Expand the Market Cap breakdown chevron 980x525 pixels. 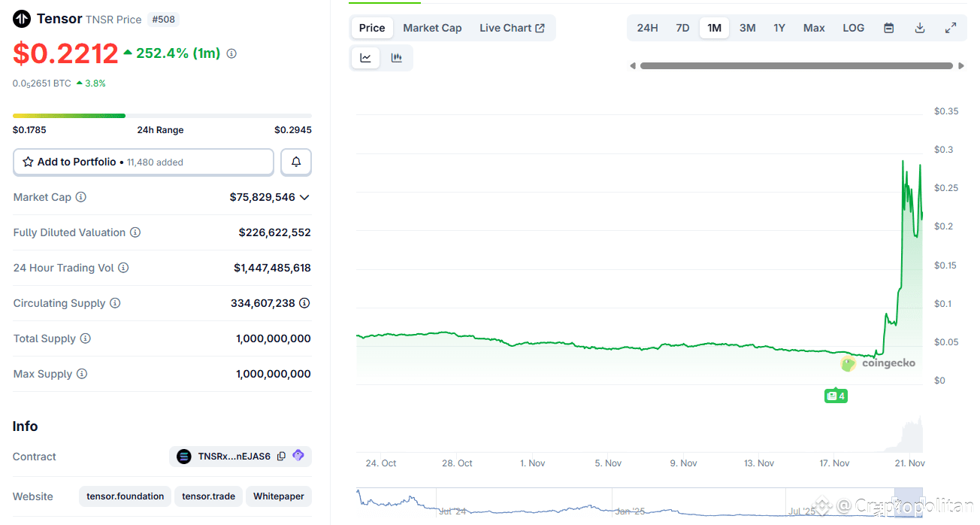(304, 197)
